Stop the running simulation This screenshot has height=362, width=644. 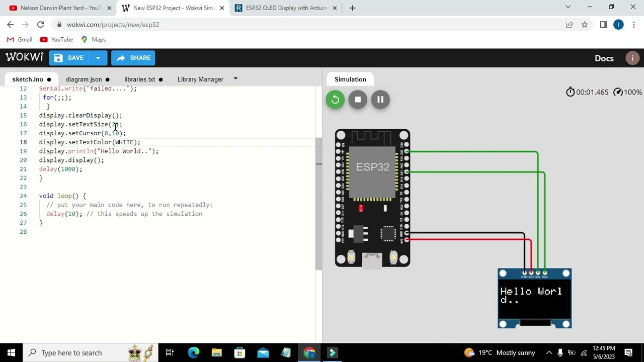pyautogui.click(x=358, y=100)
